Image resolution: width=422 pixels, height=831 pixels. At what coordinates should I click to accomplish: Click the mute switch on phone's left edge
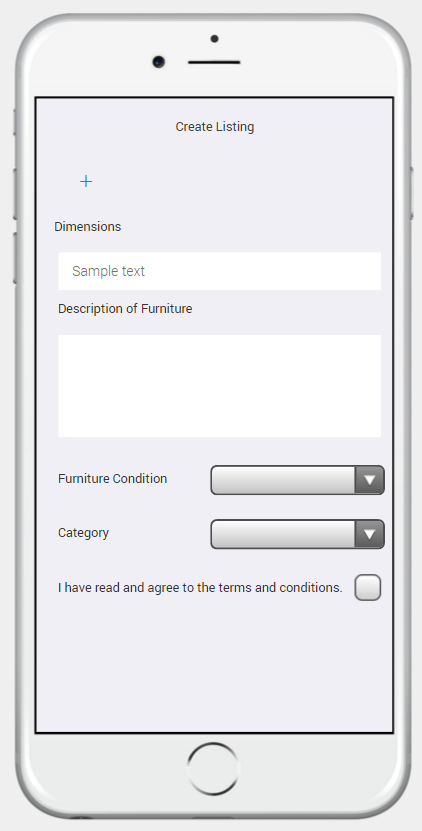[x=14, y=122]
